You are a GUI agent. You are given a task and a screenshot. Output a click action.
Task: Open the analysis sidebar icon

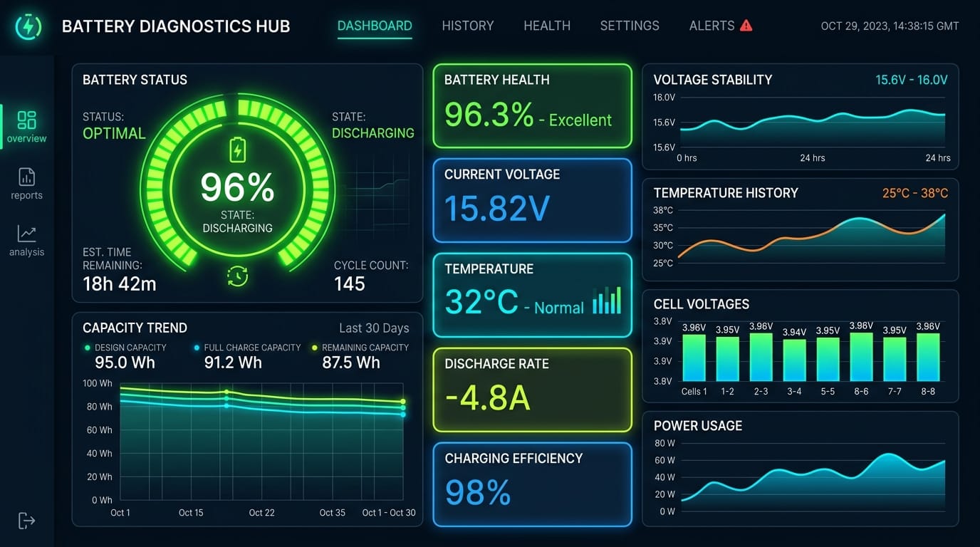coord(26,234)
